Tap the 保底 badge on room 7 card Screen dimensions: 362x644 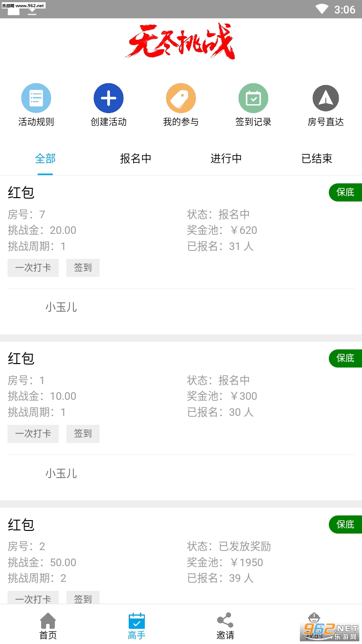345,192
